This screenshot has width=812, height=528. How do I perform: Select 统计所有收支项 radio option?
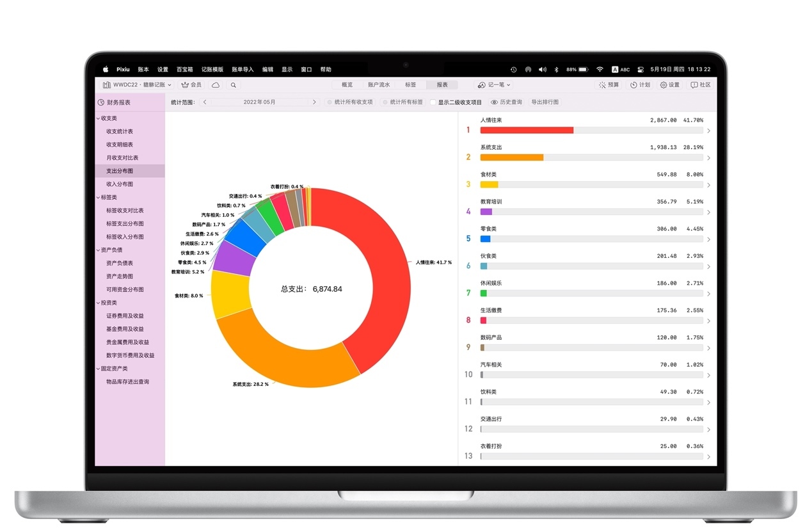pos(330,102)
